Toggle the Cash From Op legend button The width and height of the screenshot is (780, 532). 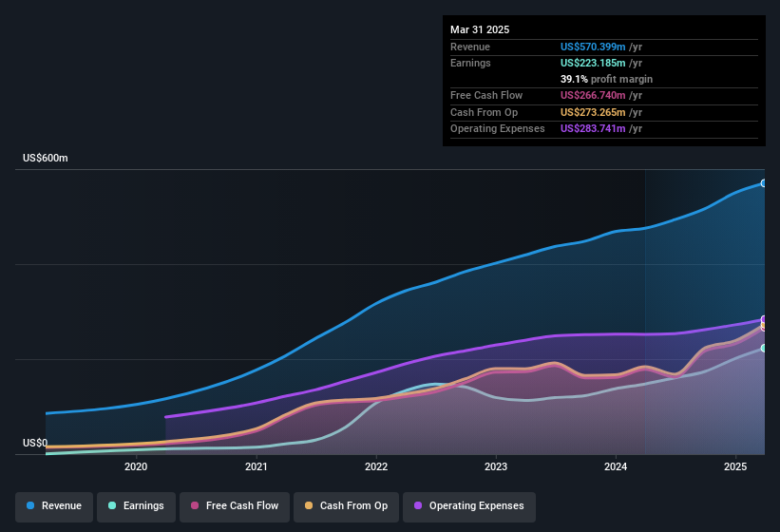(x=346, y=506)
